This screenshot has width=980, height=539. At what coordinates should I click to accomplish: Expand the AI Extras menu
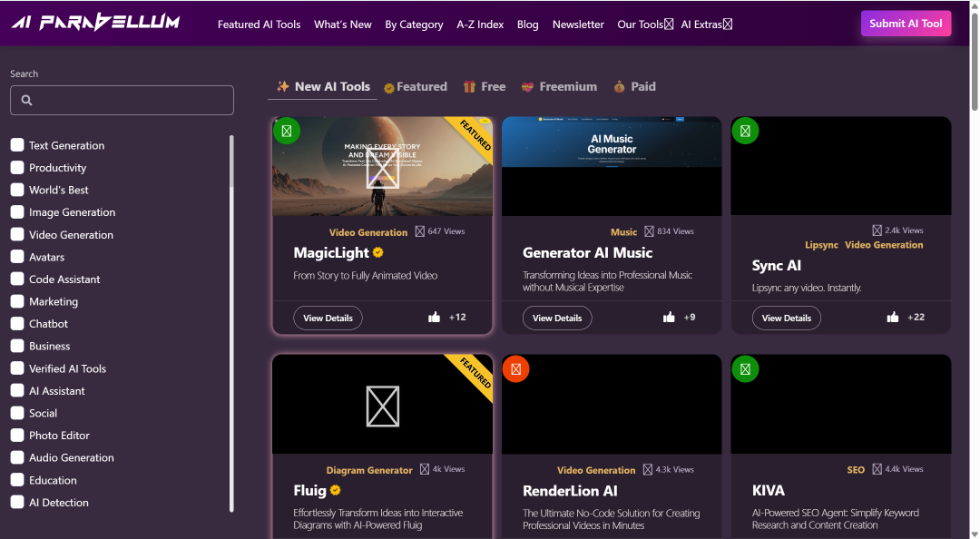click(x=706, y=24)
